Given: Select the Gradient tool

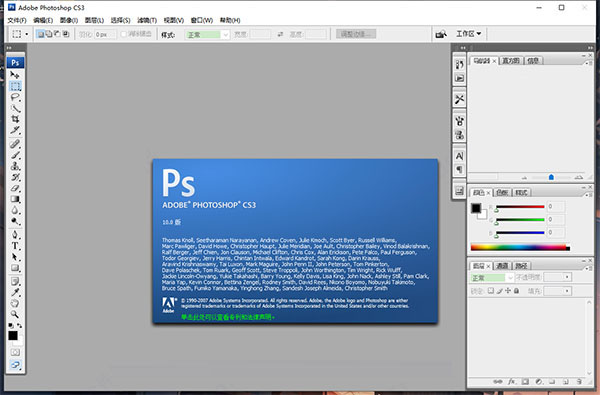Looking at the screenshot, I should 15,199.
